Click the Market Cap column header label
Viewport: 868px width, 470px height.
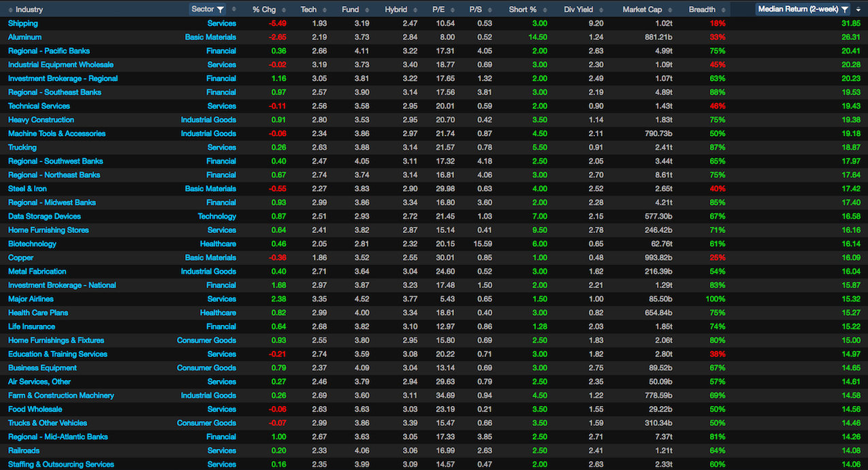coord(643,10)
